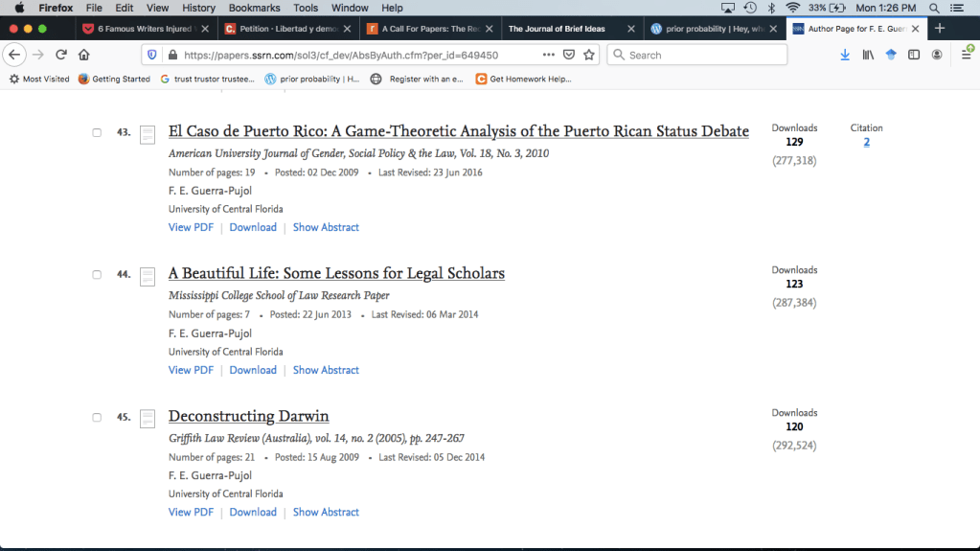
Task: Open the page actions three-dot menu
Action: click(x=549, y=55)
